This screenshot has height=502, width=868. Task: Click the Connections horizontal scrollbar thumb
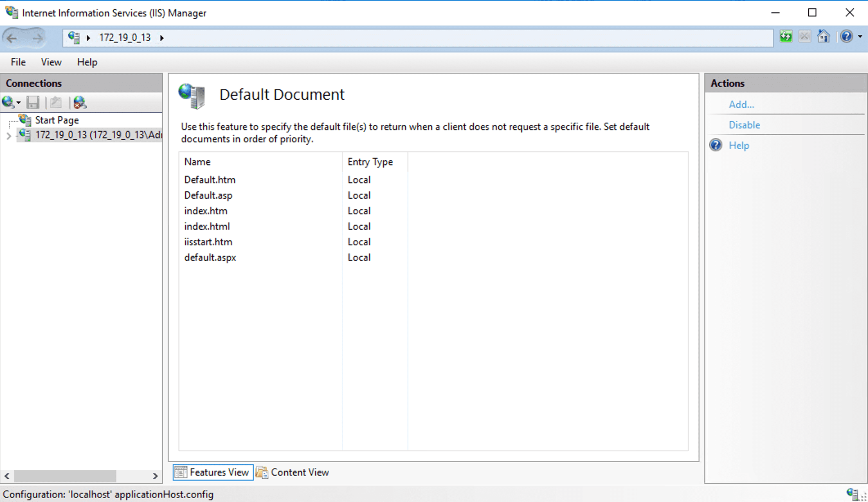[65, 476]
